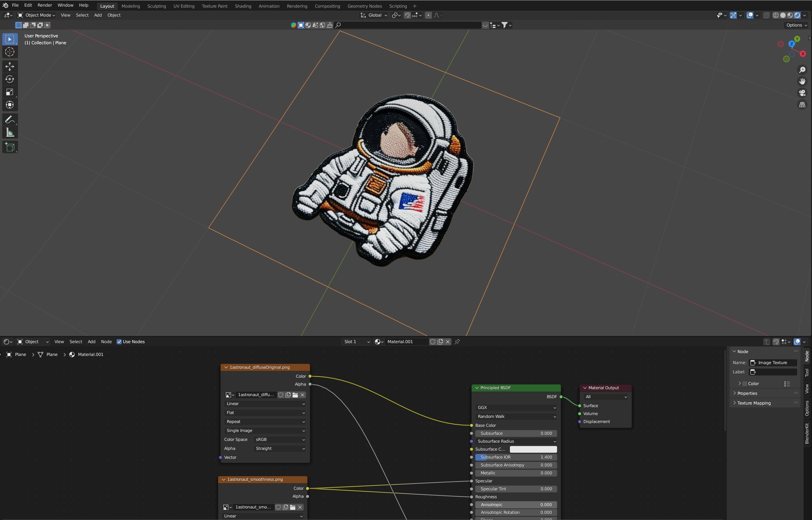
Task: Click the node Label input field
Action: click(773, 372)
